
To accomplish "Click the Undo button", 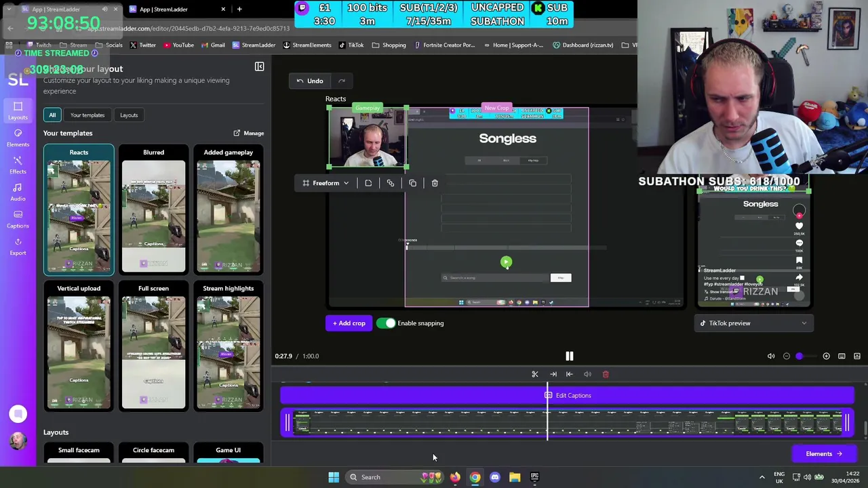I will pos(310,81).
